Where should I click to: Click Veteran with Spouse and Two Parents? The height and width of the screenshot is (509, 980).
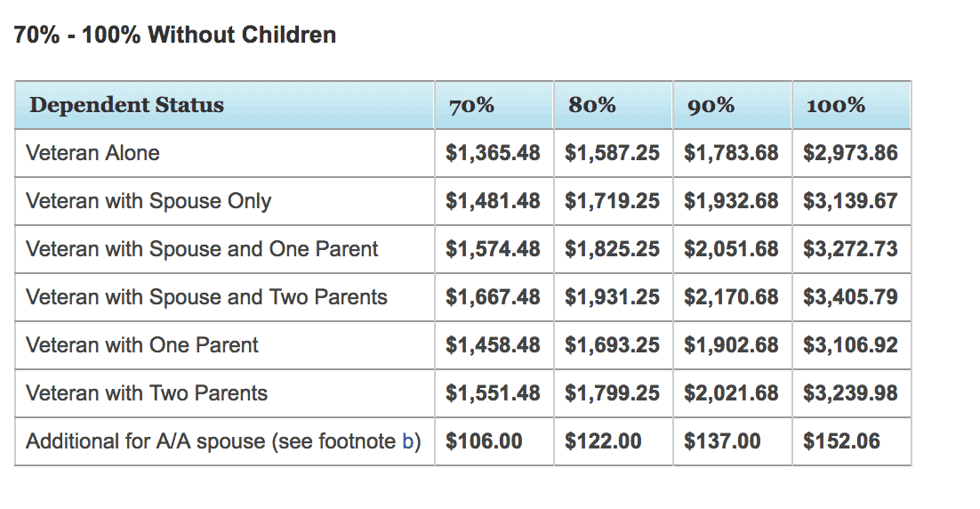[x=206, y=297]
